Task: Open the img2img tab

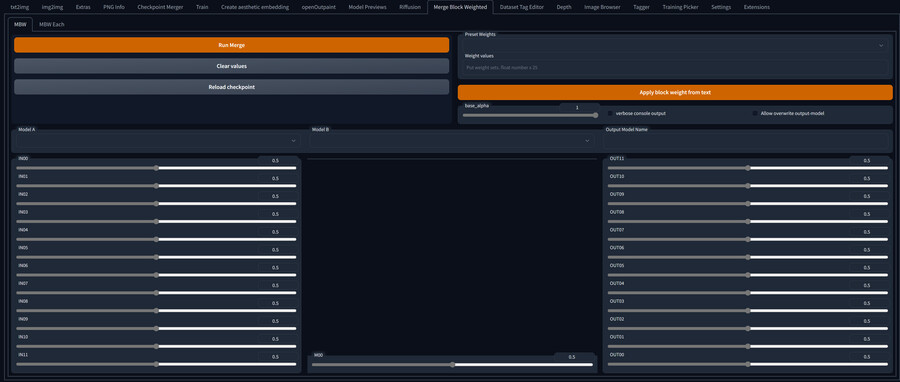Action: [52, 7]
